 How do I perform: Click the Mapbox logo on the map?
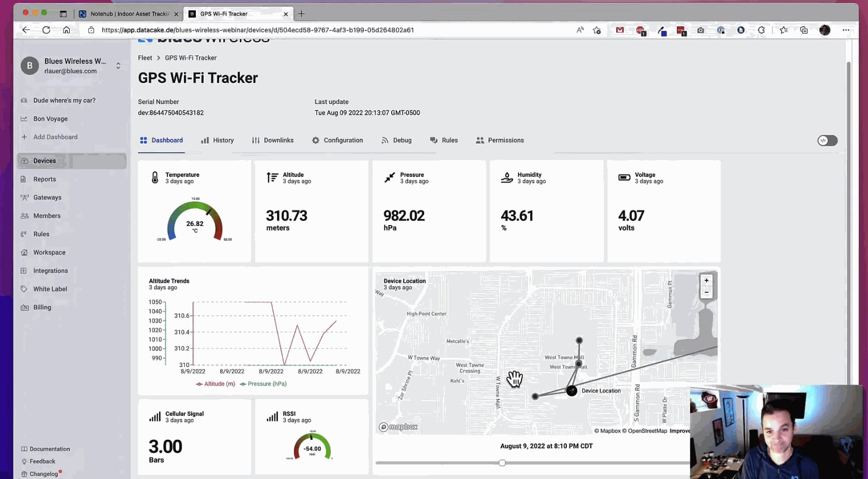(398, 427)
